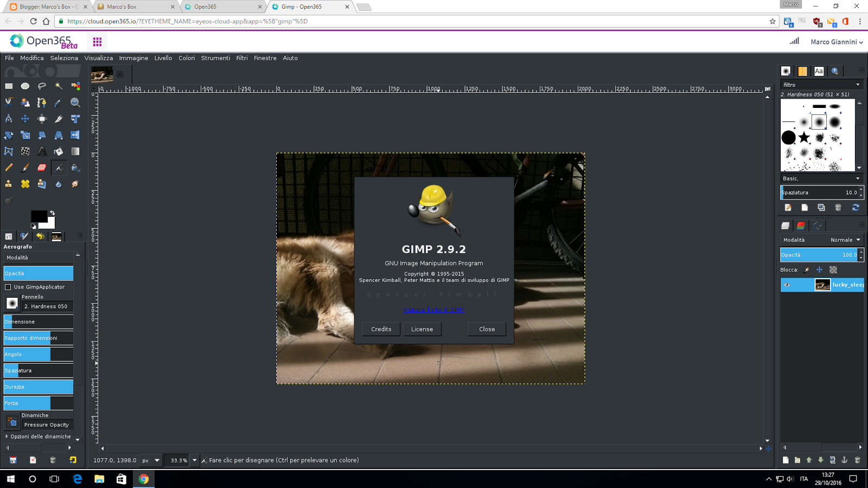
Task: Adjust the layer Opacità 100.0 slider
Action: point(820,255)
